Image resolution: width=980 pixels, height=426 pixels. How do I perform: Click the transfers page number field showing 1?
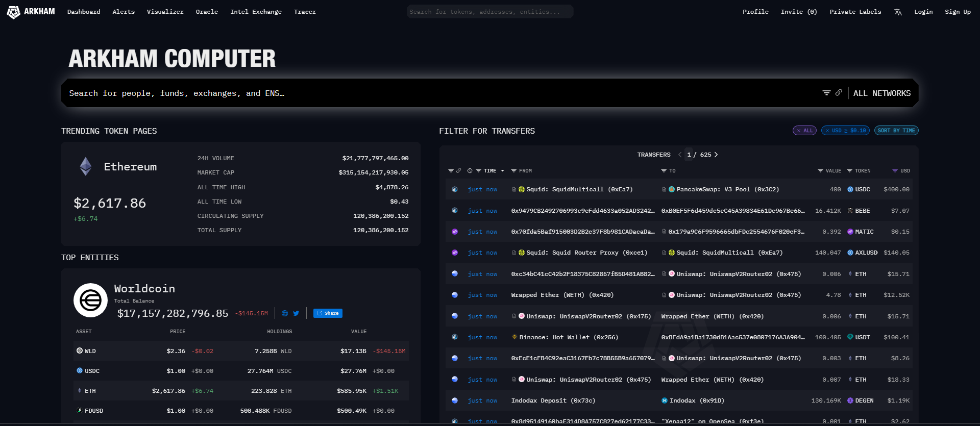pos(689,155)
